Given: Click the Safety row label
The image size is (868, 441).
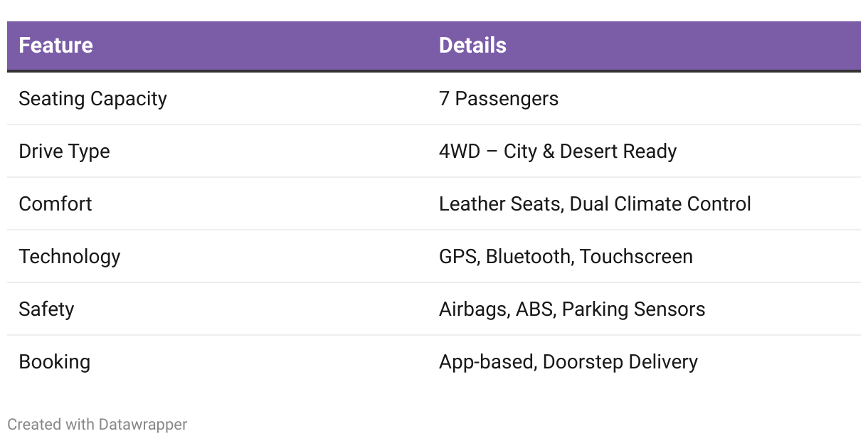Looking at the screenshot, I should [46, 309].
